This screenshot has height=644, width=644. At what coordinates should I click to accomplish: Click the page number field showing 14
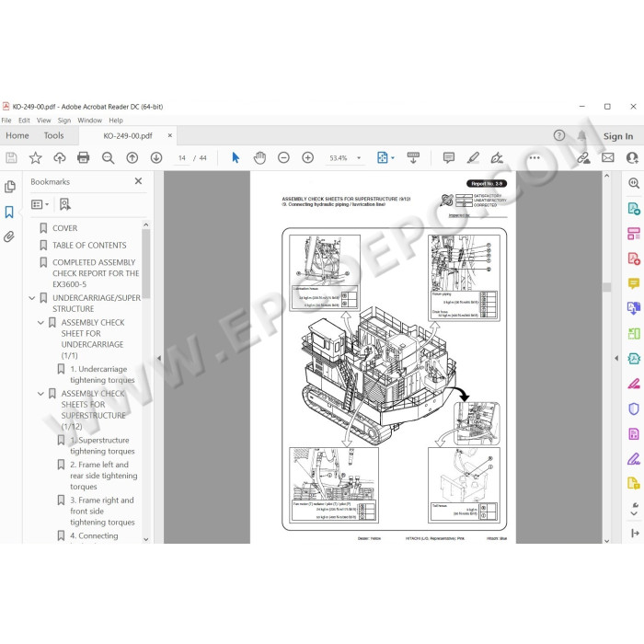pos(182,158)
